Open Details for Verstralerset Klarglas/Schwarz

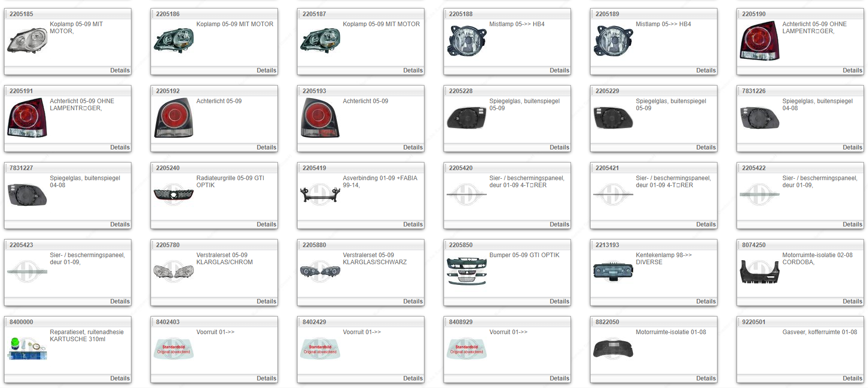tap(412, 301)
